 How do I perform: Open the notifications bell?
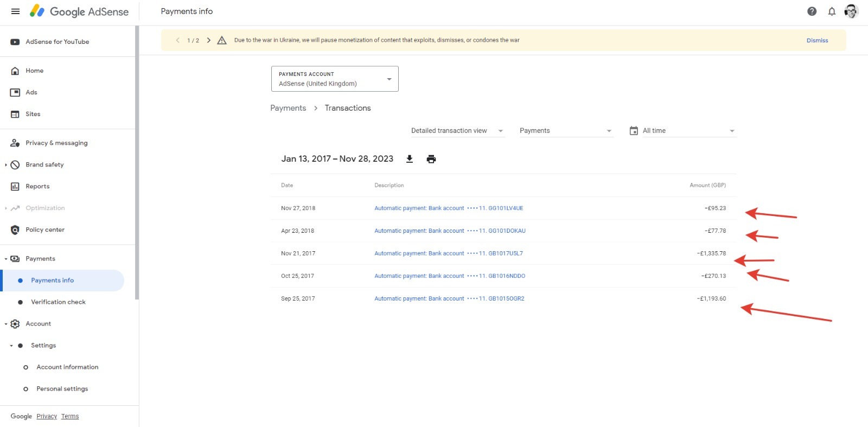[x=832, y=11]
